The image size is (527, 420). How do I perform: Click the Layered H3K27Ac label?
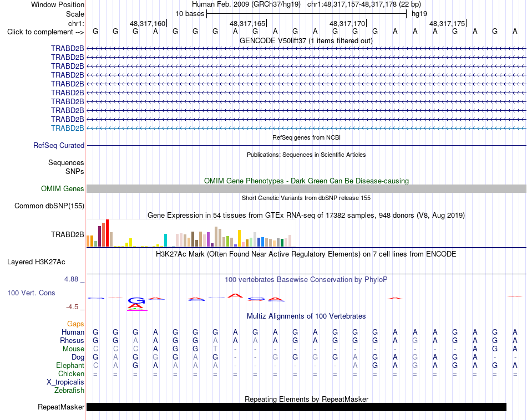tap(36, 262)
